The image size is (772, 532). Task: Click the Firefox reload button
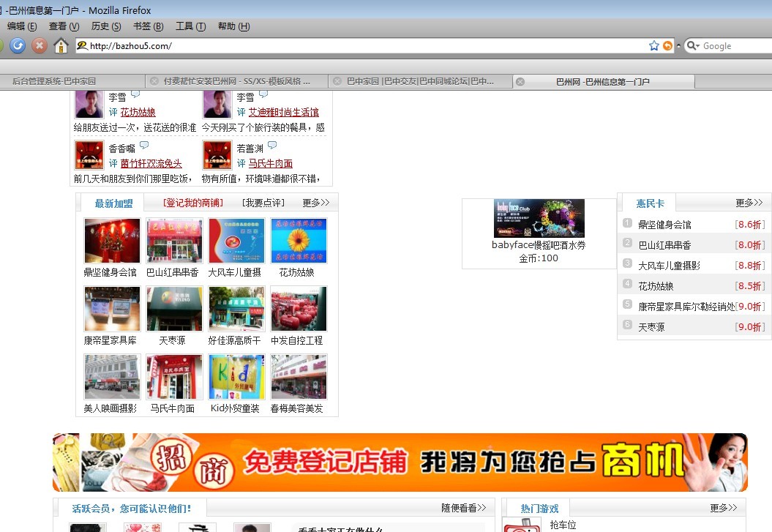point(18,46)
